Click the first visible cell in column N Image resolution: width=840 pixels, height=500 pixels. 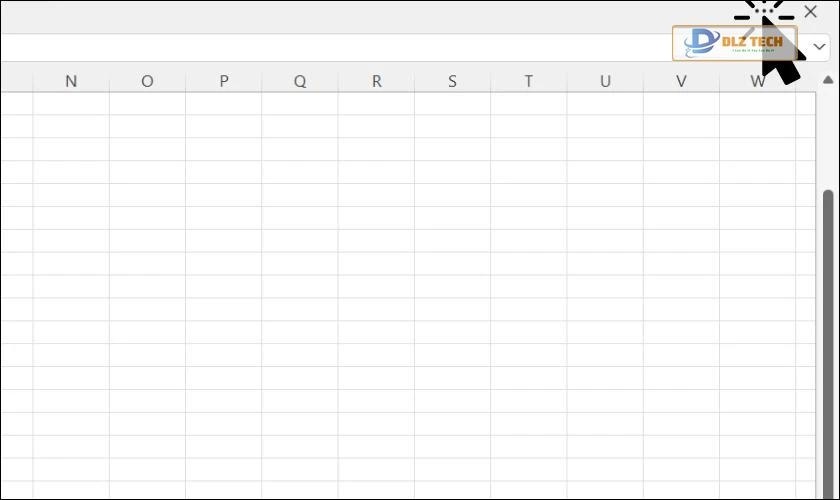71,104
